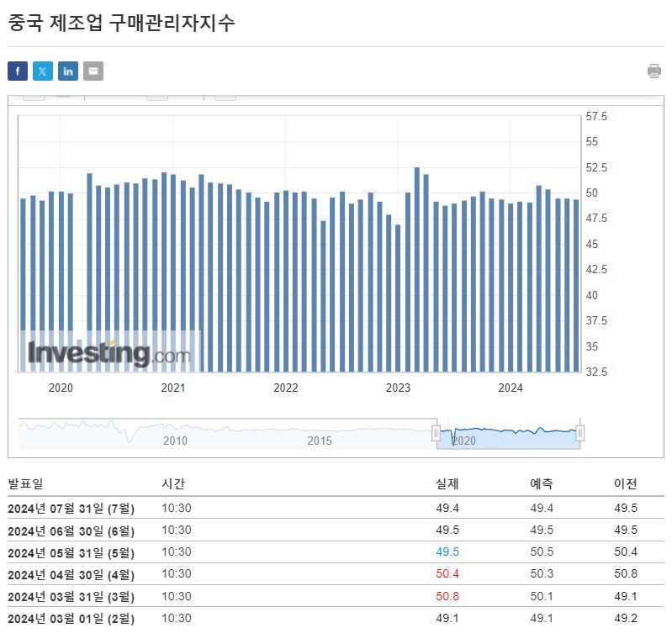Click the tallest bar in early 2023
This screenshot has width=672, height=644.
click(417, 269)
